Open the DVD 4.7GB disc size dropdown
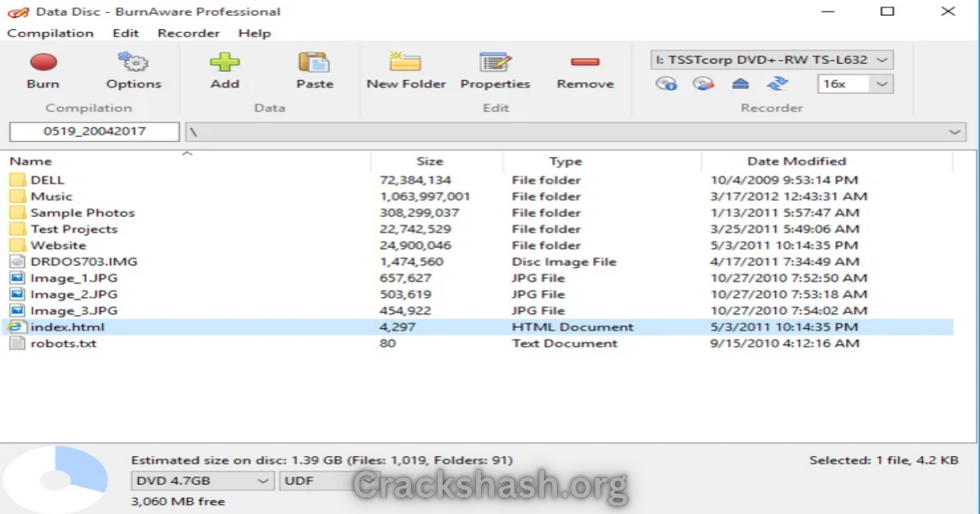 203,481
